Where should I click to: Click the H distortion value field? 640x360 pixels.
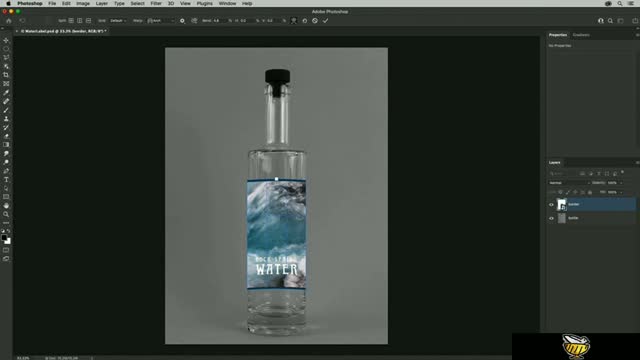(x=247, y=20)
